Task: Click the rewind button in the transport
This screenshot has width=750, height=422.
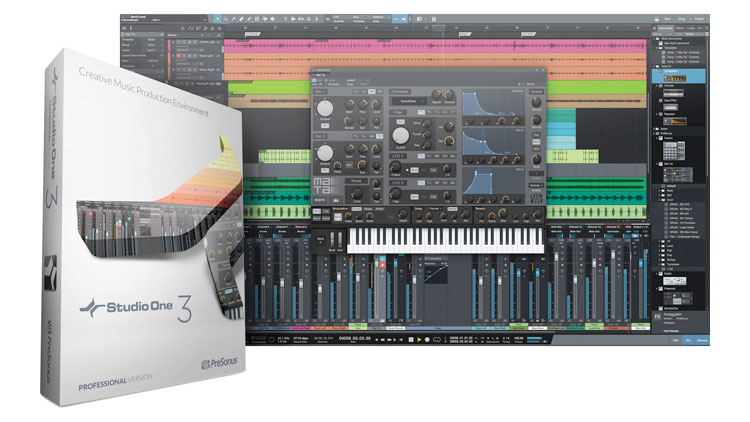Action: (383, 339)
